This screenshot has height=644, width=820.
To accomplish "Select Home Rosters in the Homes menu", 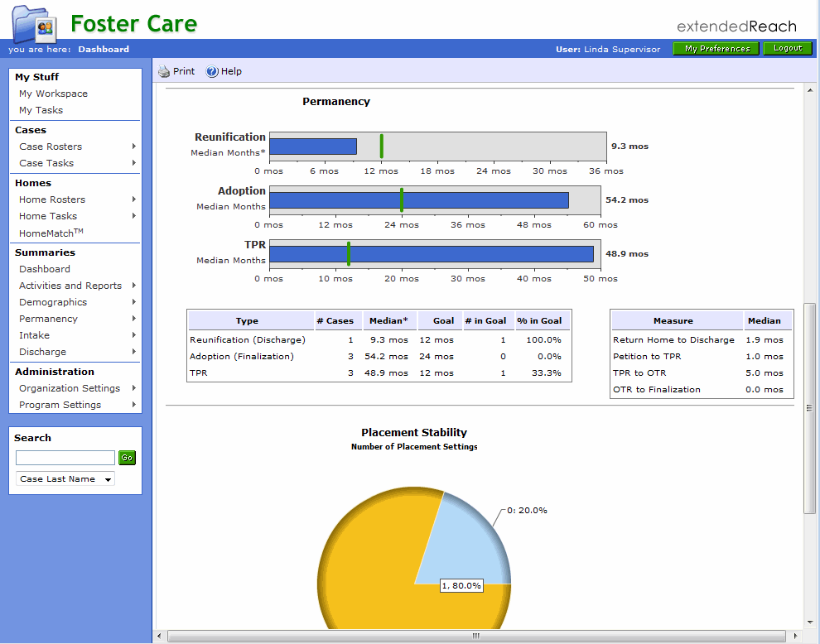I will pos(52,199).
